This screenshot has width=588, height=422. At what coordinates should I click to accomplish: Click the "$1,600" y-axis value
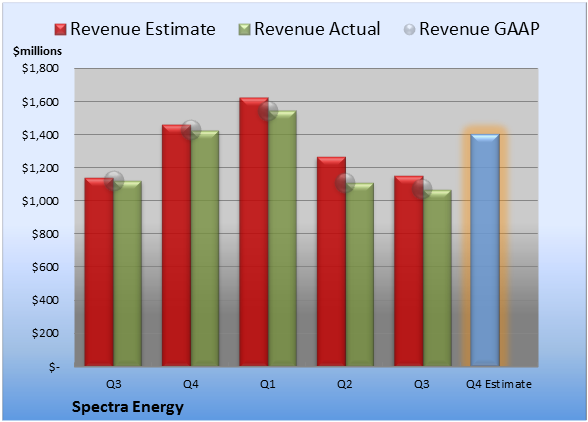(x=40, y=102)
